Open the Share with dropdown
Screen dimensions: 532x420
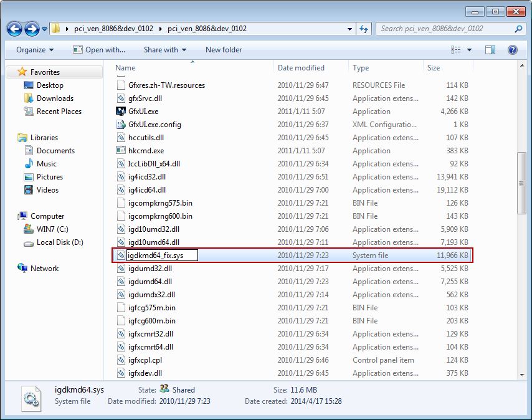point(165,50)
